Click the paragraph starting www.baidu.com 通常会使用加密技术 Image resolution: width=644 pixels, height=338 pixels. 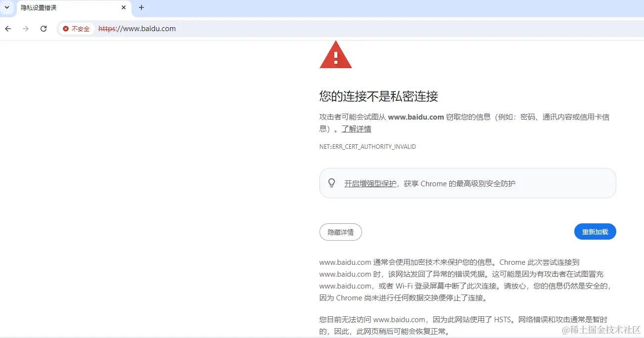[x=466, y=280]
